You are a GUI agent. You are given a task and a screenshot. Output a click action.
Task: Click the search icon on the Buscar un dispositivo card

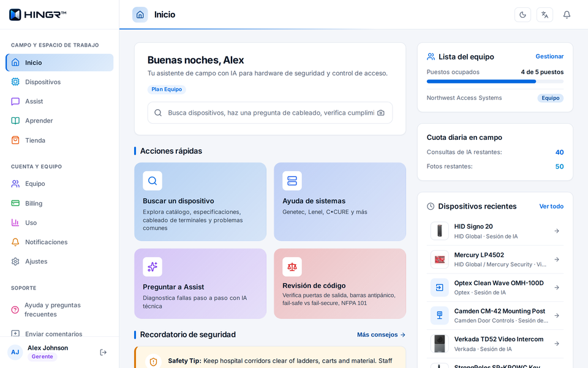[x=153, y=180]
